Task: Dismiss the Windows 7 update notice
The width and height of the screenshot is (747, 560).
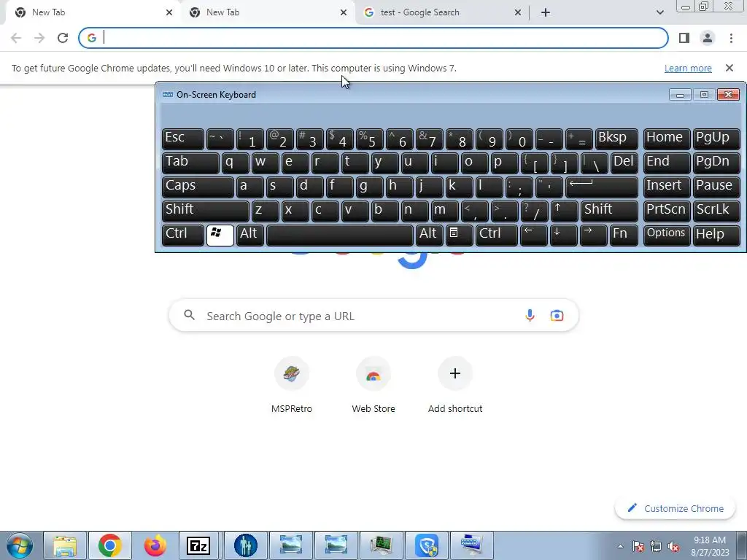Action: click(729, 68)
